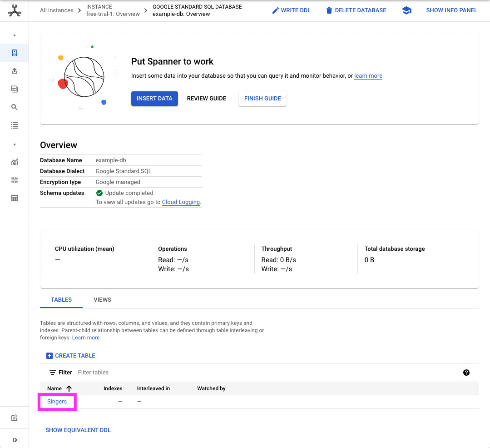
Task: Select the database Overview book icon in sidebar
Action: 14,53
